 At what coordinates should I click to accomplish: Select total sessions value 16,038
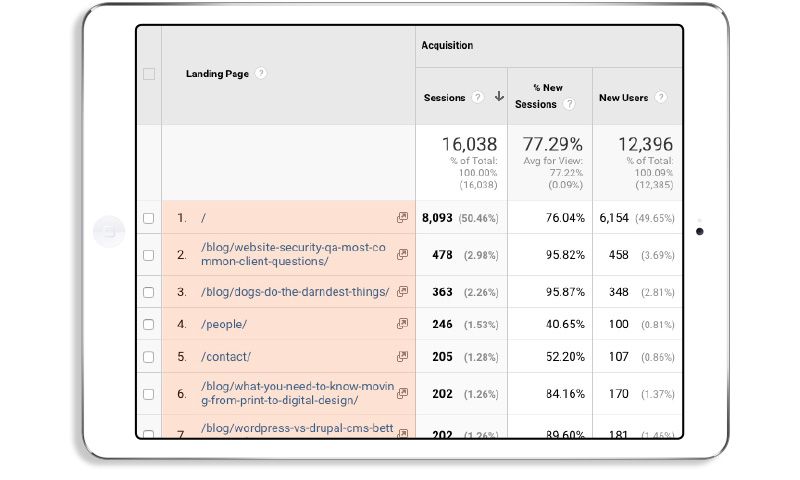pos(469,144)
